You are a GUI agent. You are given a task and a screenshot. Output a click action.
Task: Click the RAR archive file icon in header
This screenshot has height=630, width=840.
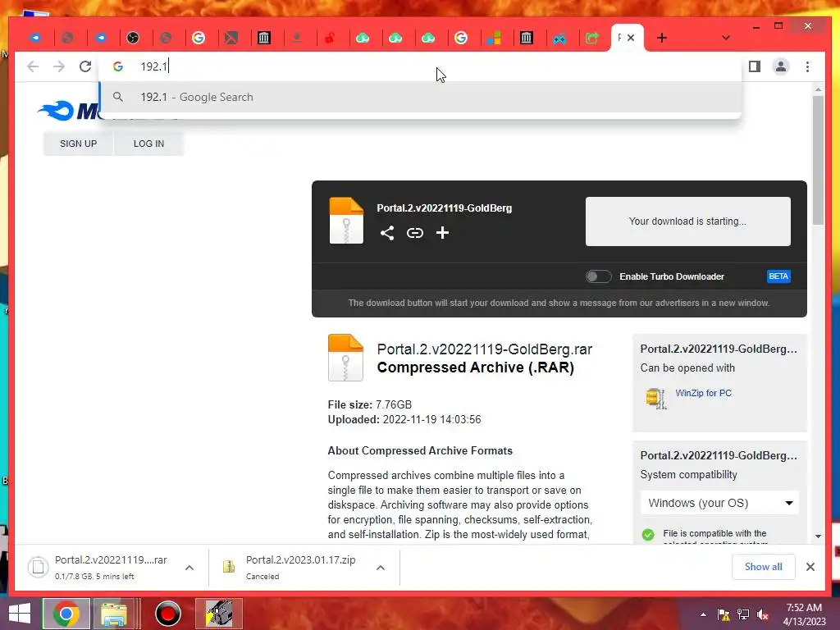pos(346,221)
